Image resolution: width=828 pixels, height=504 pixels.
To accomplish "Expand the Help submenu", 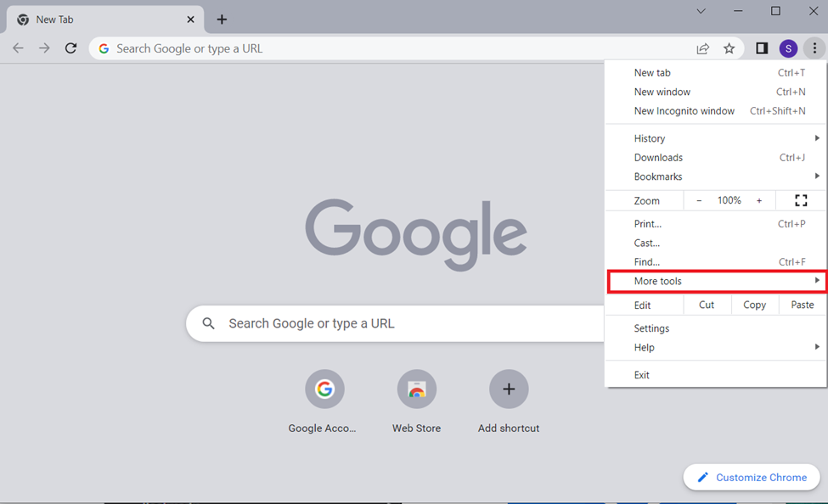I will pyautogui.click(x=716, y=347).
